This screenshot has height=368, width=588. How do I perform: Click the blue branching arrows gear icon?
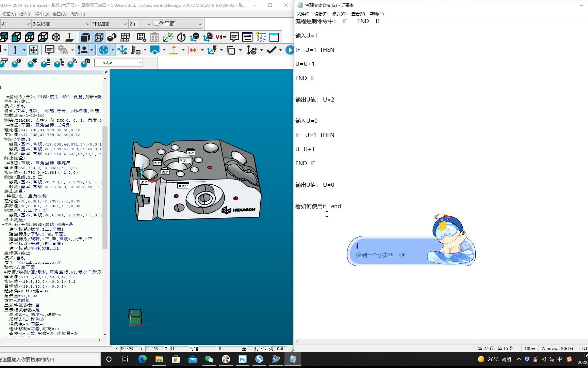point(122,50)
